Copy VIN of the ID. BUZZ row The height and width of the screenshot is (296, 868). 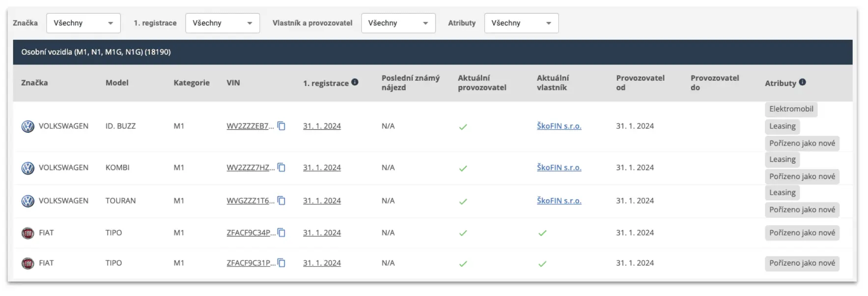click(x=281, y=126)
